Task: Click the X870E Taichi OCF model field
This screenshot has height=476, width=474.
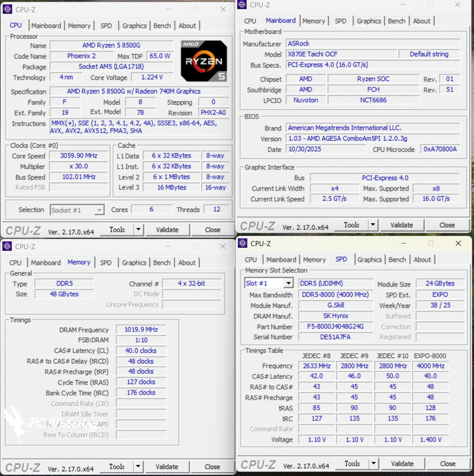Action: pos(342,54)
